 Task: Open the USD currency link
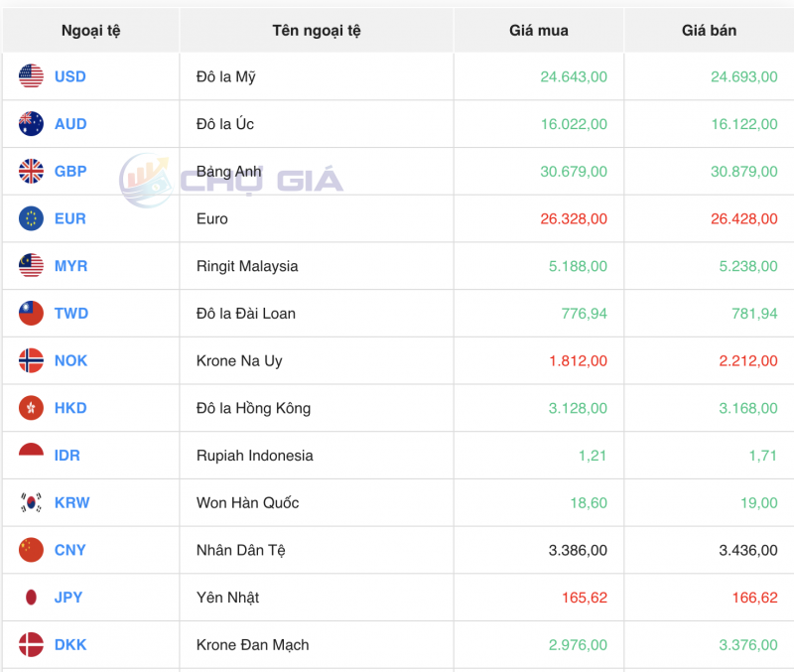coord(69,76)
